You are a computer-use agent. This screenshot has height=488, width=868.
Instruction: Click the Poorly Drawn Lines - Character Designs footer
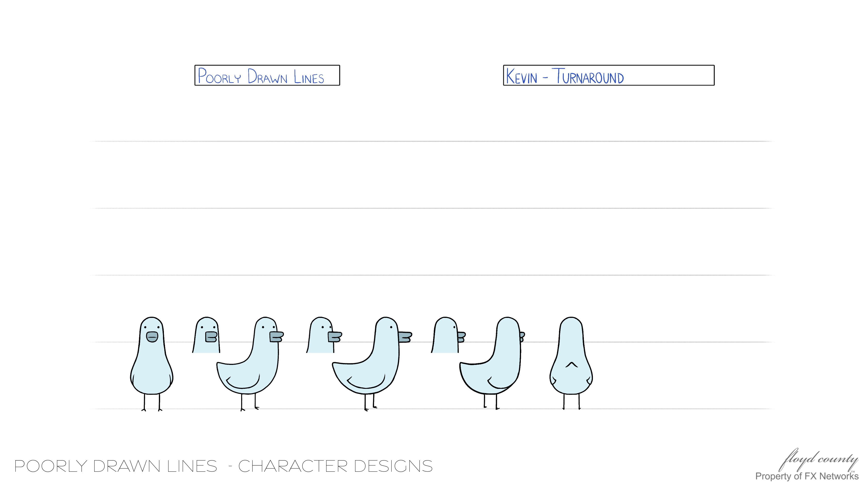click(223, 467)
